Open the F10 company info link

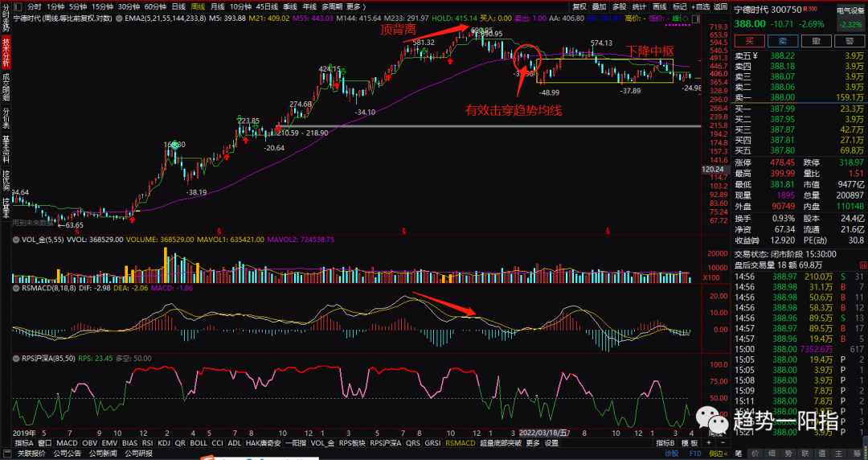pos(694,454)
